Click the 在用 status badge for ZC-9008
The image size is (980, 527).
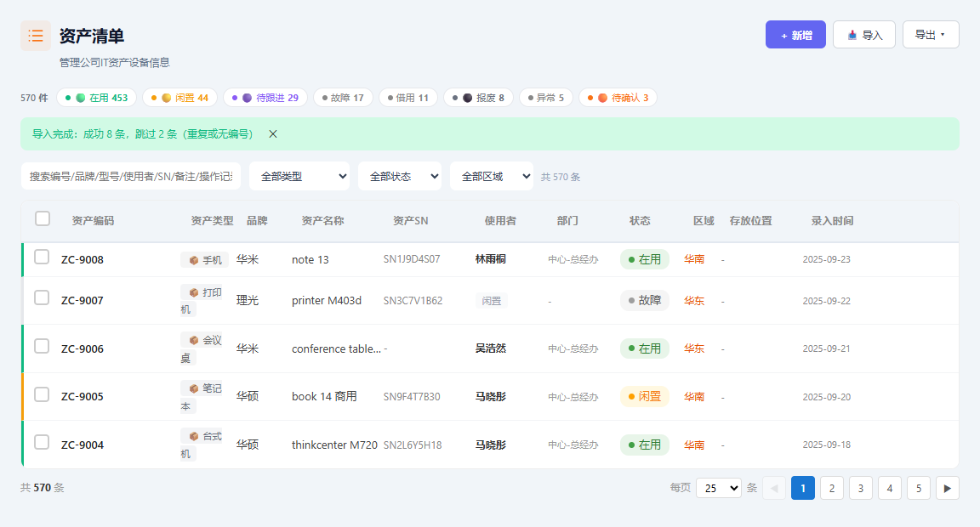pos(644,259)
